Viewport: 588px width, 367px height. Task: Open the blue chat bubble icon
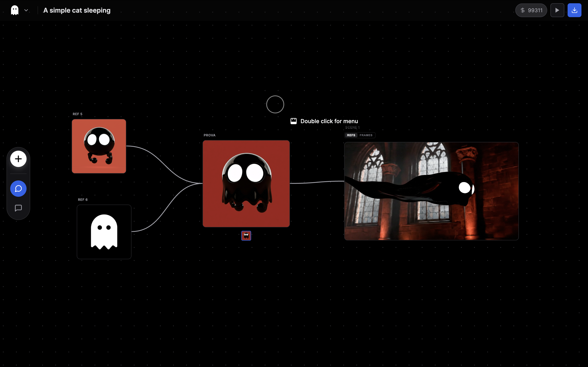[18, 189]
